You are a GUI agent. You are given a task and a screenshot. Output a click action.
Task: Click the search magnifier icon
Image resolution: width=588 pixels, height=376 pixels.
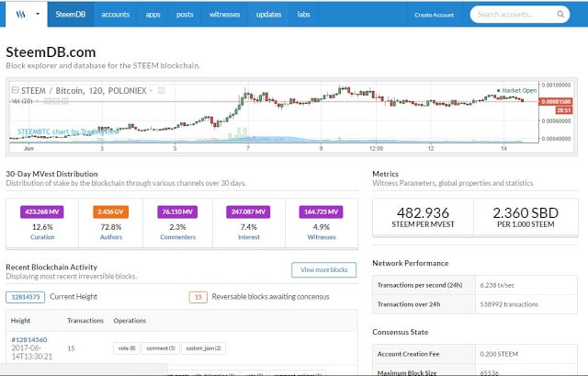pyautogui.click(x=560, y=15)
